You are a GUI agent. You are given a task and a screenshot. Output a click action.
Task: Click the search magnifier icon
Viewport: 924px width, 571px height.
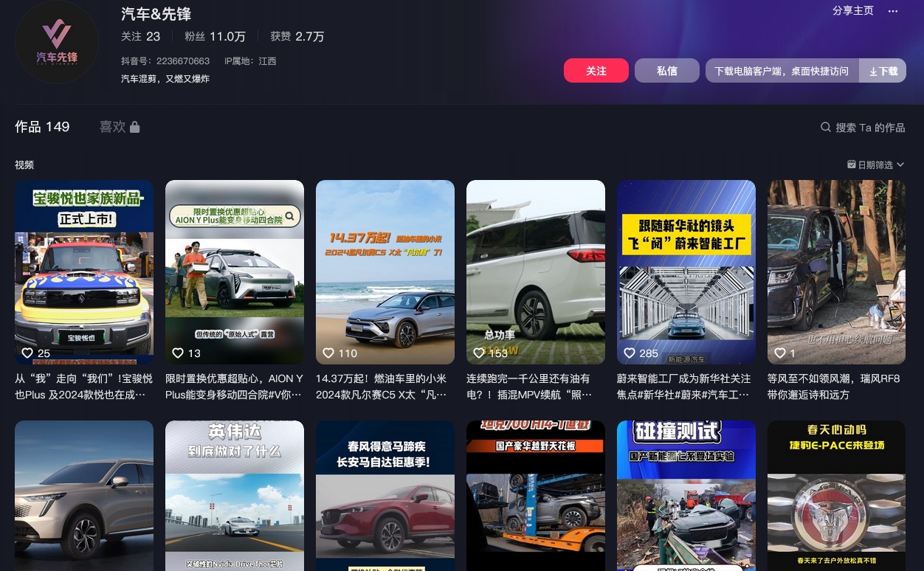pos(826,127)
